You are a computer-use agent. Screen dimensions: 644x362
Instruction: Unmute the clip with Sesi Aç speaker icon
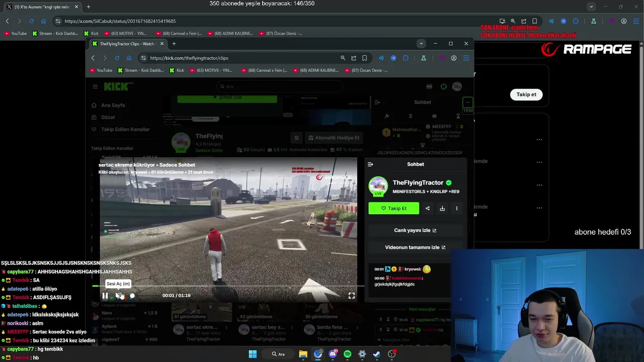[x=119, y=296]
